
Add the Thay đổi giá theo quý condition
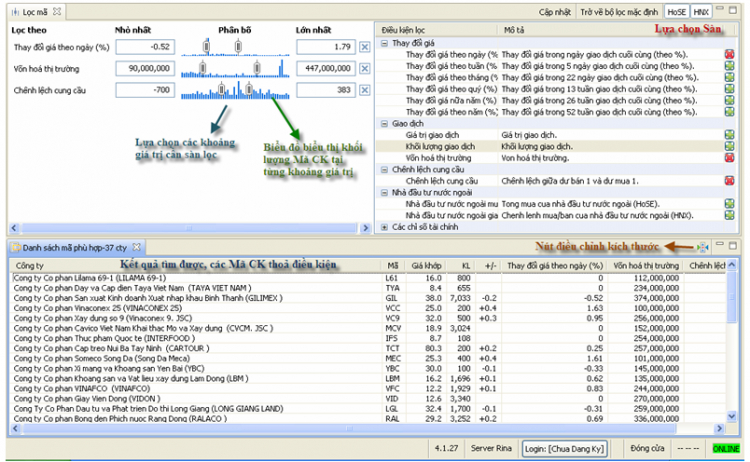729,88
